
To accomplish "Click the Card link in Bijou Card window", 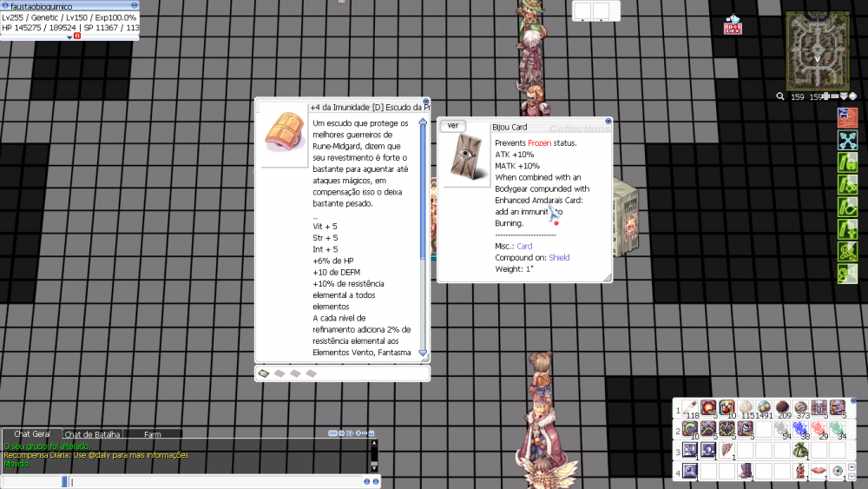I will pyautogui.click(x=524, y=246).
